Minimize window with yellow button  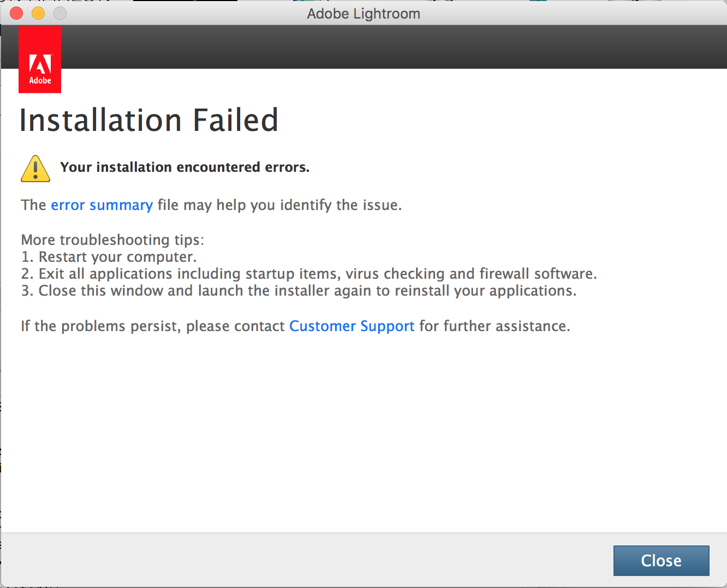pos(38,13)
